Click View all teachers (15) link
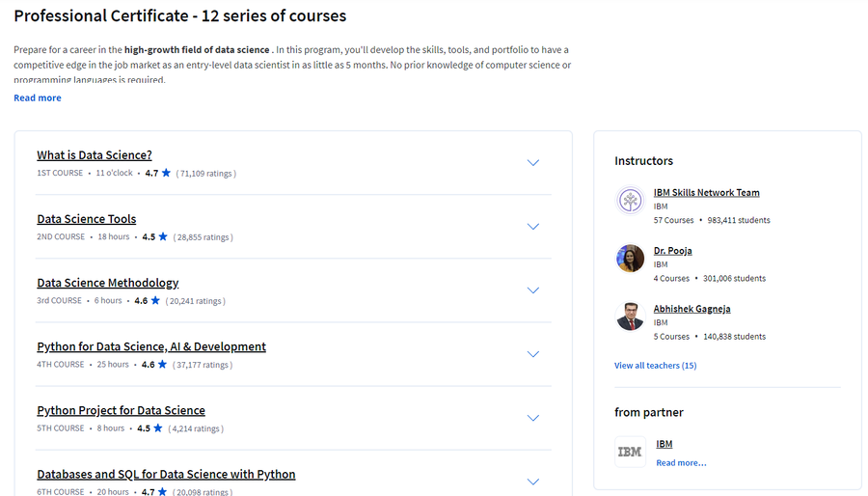The width and height of the screenshot is (868, 496). coord(656,366)
